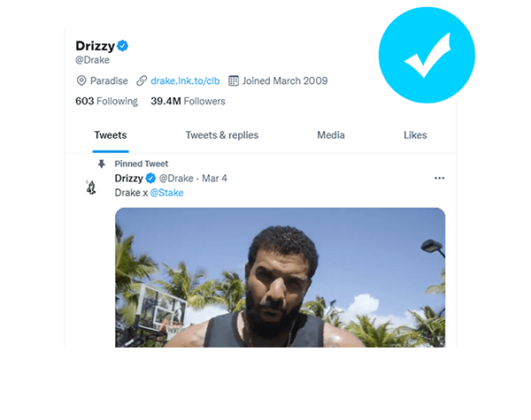Click the calendar icon beside Joined March 2009

234,80
